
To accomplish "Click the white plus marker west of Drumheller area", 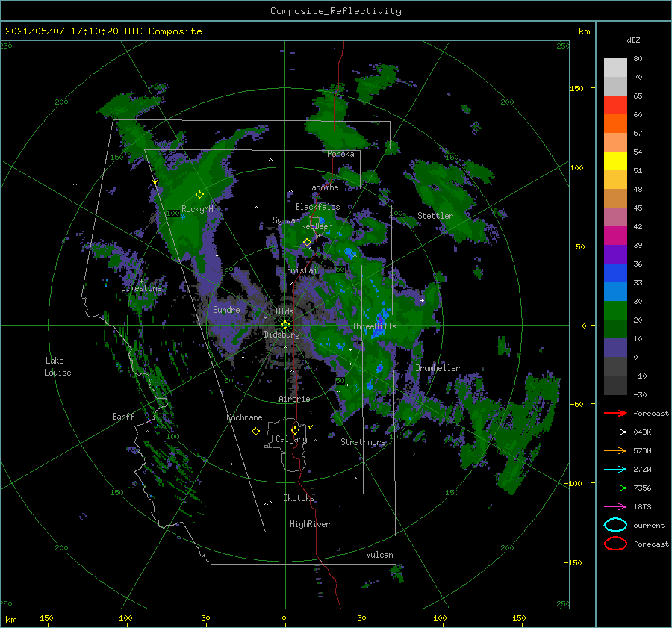I will pos(422,300).
